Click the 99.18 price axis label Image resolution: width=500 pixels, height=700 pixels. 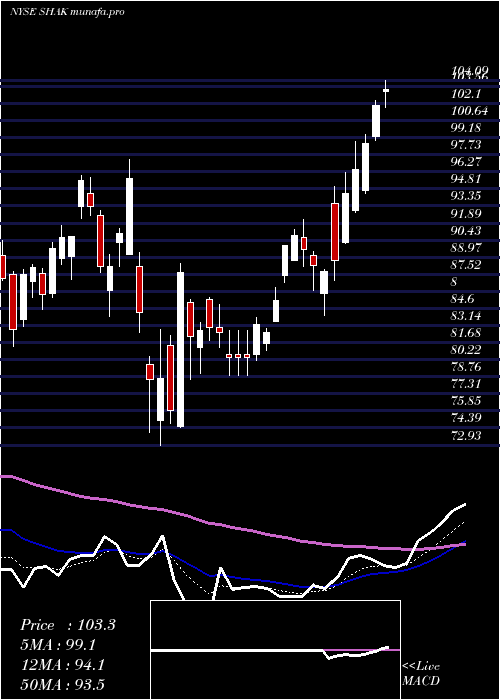point(466,128)
